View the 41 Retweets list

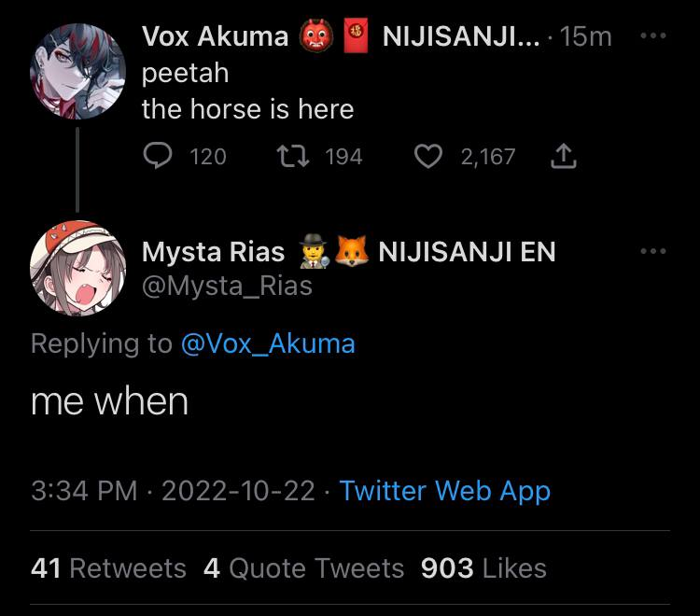[x=108, y=568]
